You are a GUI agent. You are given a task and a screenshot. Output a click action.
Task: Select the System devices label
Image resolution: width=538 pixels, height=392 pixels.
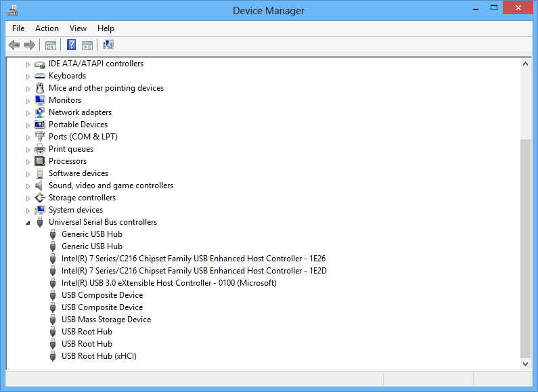[76, 210]
